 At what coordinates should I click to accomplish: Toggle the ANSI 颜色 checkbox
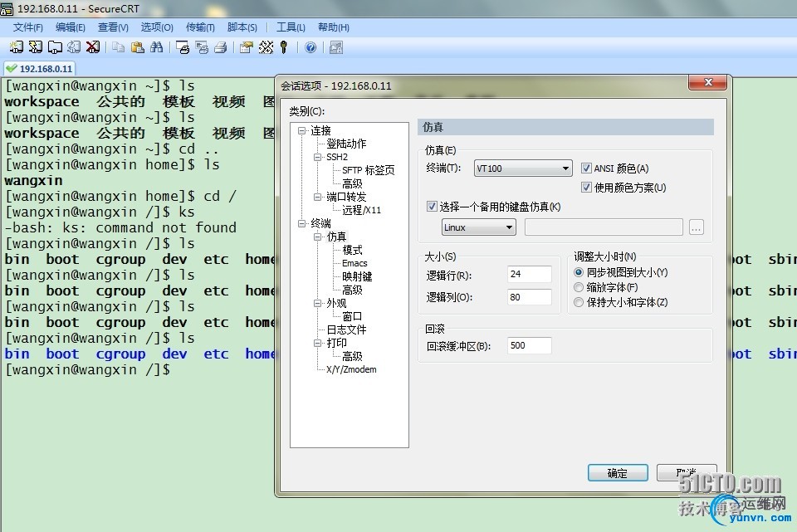pyautogui.click(x=586, y=168)
